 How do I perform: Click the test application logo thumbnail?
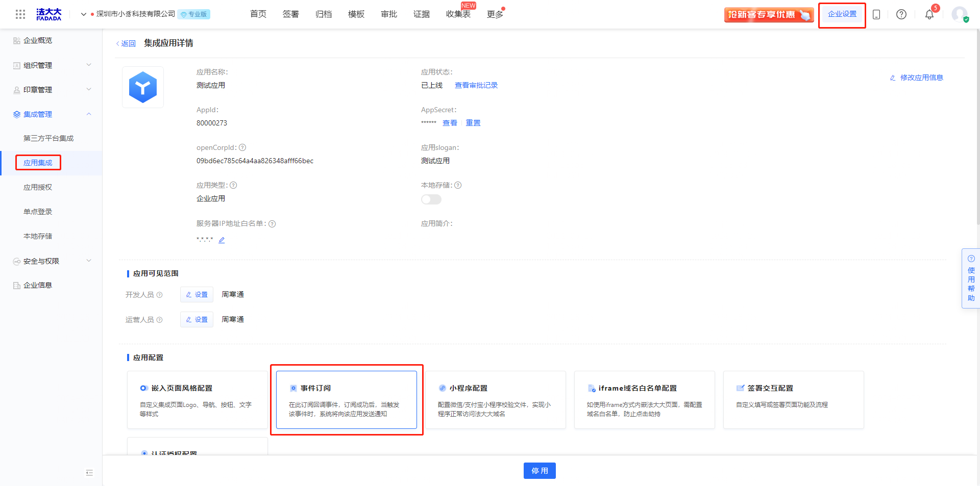coord(143,87)
